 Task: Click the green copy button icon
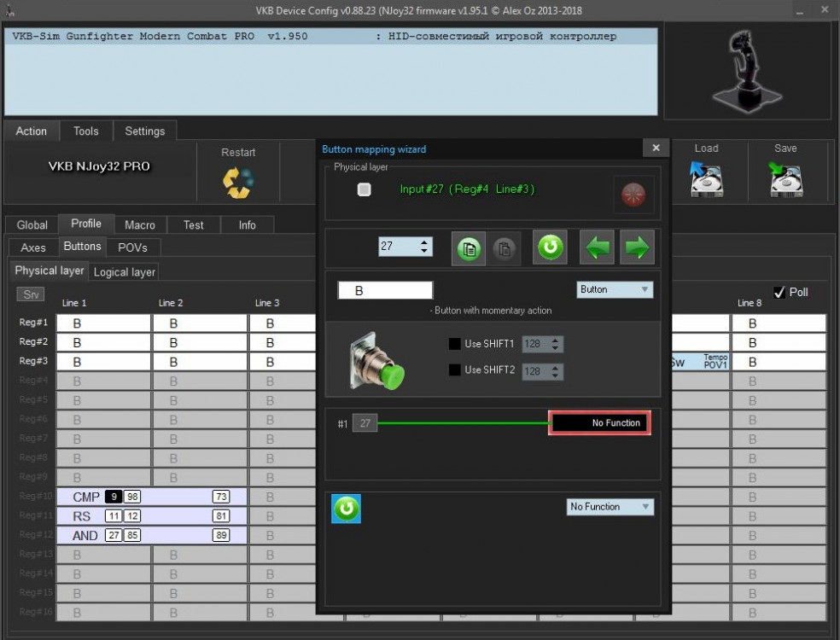tap(469, 248)
